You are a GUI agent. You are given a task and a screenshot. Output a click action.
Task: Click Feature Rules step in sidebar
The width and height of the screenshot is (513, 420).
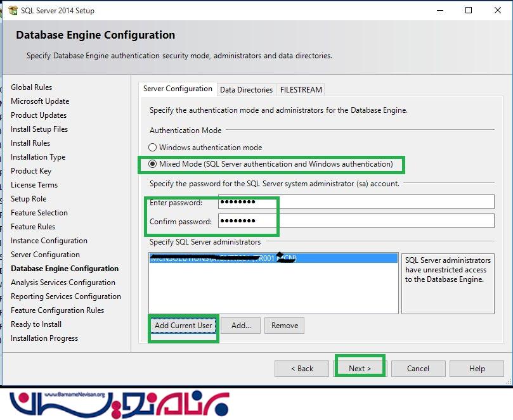pos(33,227)
